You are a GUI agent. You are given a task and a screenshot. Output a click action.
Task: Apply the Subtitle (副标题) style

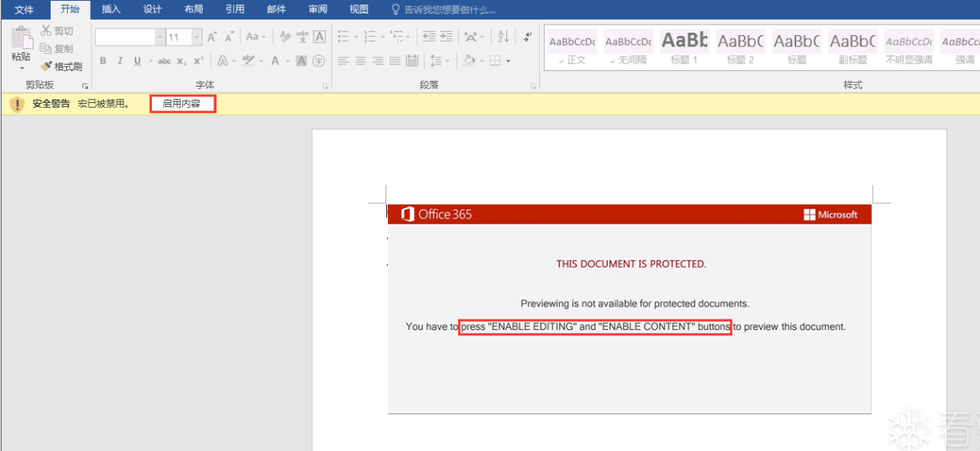click(x=852, y=48)
